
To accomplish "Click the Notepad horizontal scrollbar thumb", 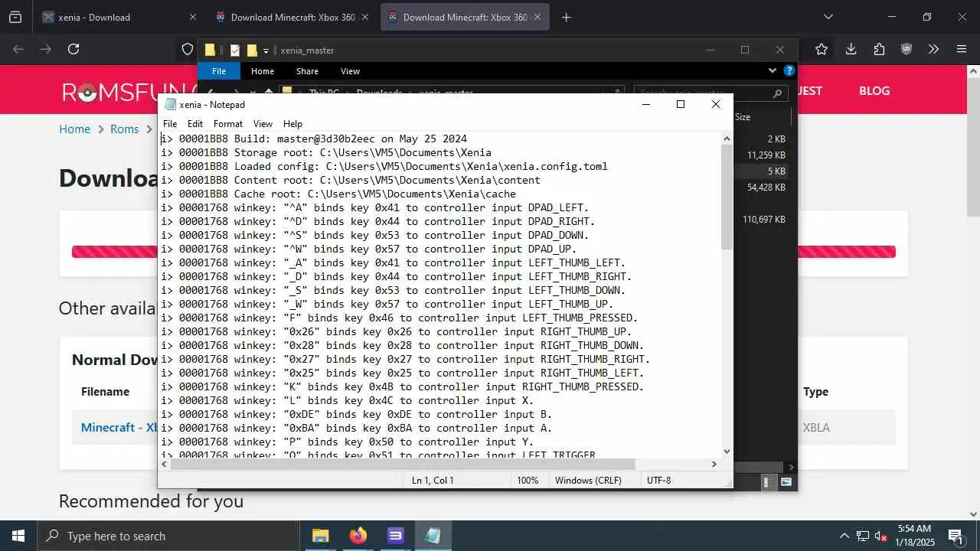I will 403,464.
